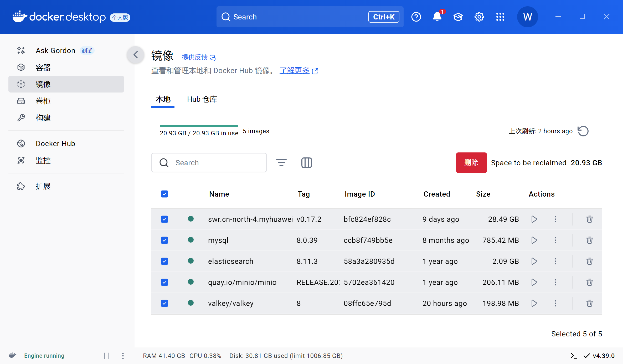Open the help question mark icon
Screen dimensions: 623x364
pyautogui.click(x=416, y=17)
